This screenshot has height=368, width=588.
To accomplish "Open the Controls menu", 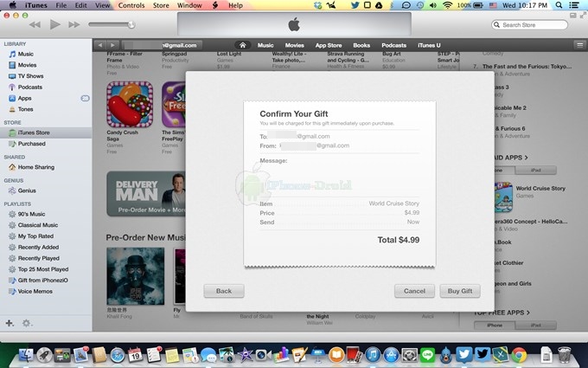I will click(x=131, y=5).
